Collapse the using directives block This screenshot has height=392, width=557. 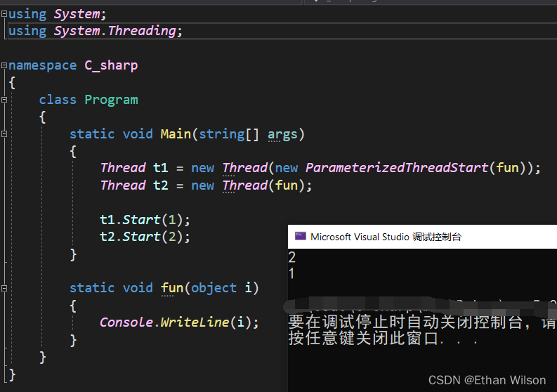point(4,14)
